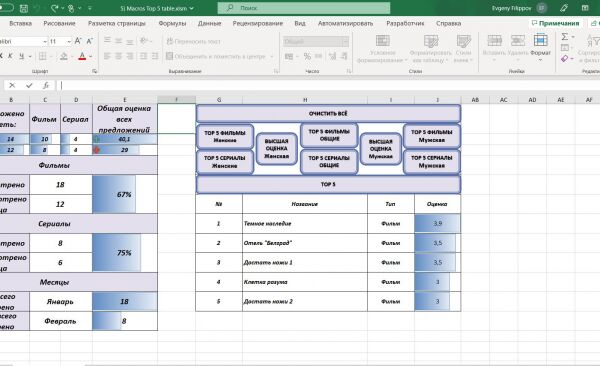This screenshot has width=600, height=366.
Task: Open Conditional Formatting menu (Условное форматирование)
Action: (x=382, y=49)
